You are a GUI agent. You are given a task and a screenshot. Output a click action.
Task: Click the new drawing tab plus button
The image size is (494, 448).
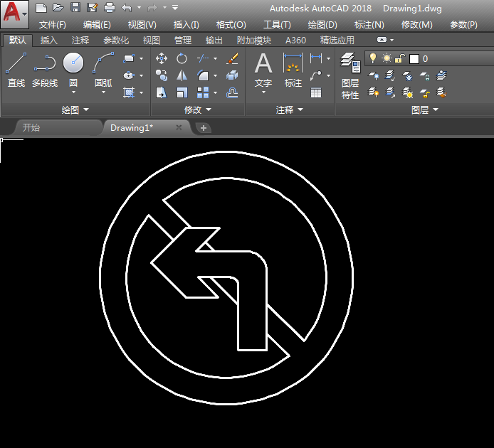204,128
